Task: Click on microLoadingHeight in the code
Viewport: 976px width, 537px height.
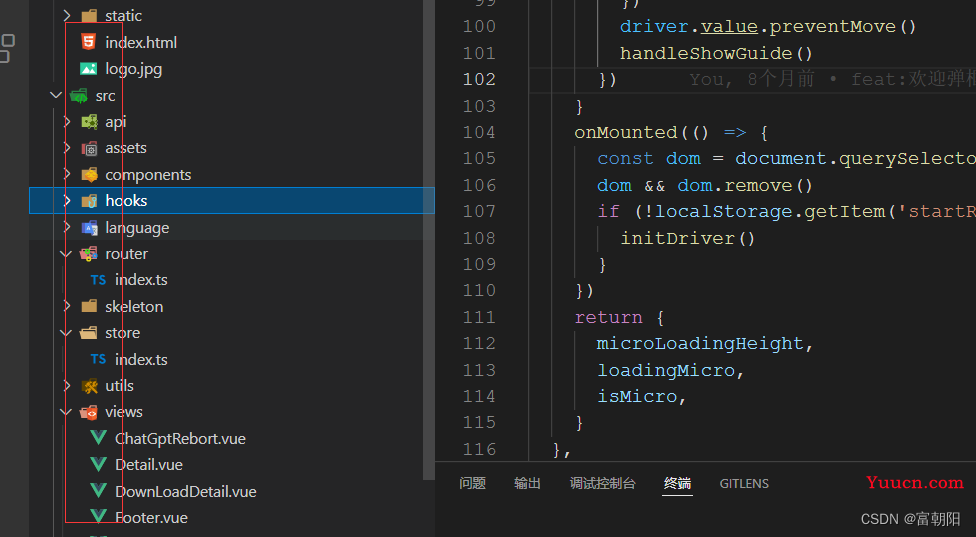Action: (700, 343)
